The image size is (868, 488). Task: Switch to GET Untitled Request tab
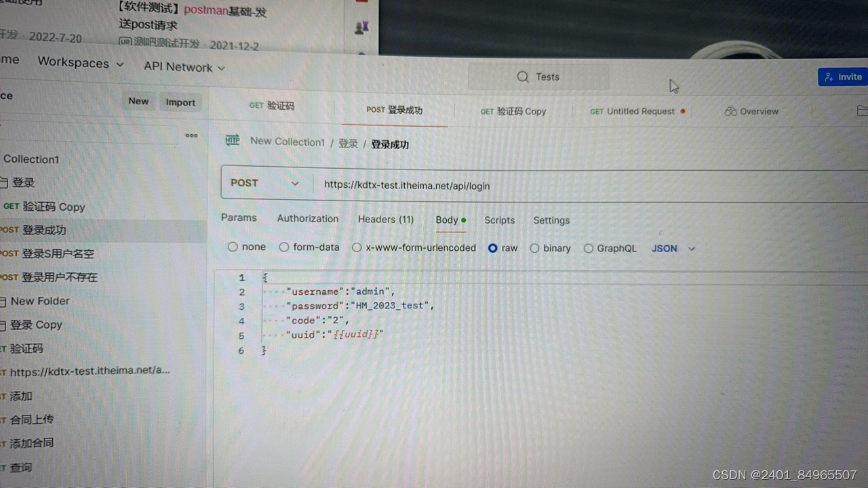637,111
